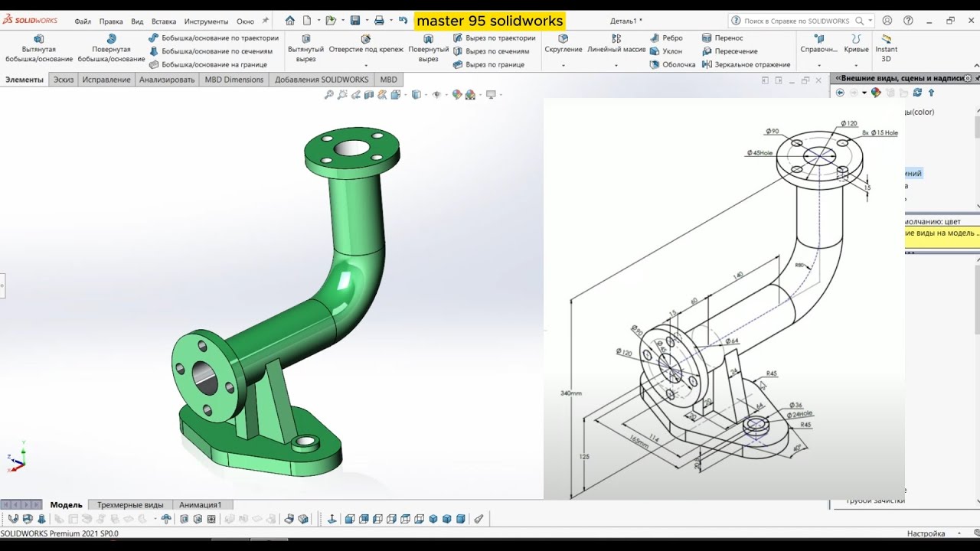The width and height of the screenshot is (980, 551).
Task: Open the Анимация1 bottom tab
Action: pyautogui.click(x=201, y=505)
